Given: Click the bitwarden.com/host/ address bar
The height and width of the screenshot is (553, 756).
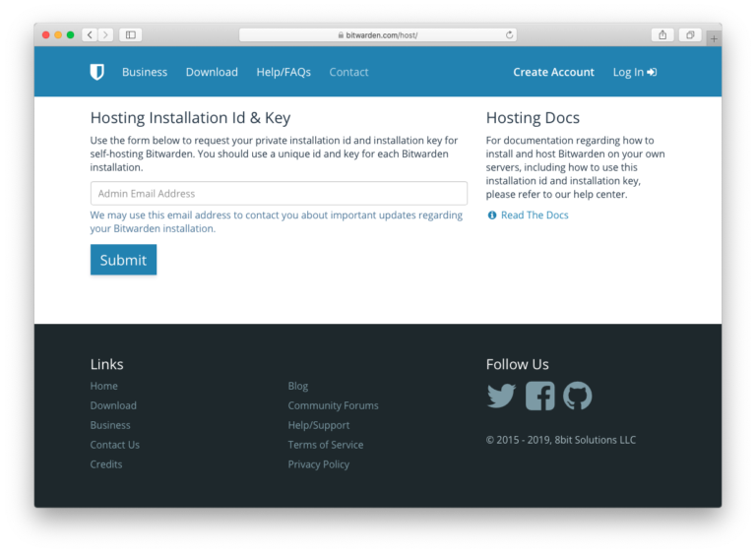Looking at the screenshot, I should pyautogui.click(x=378, y=34).
